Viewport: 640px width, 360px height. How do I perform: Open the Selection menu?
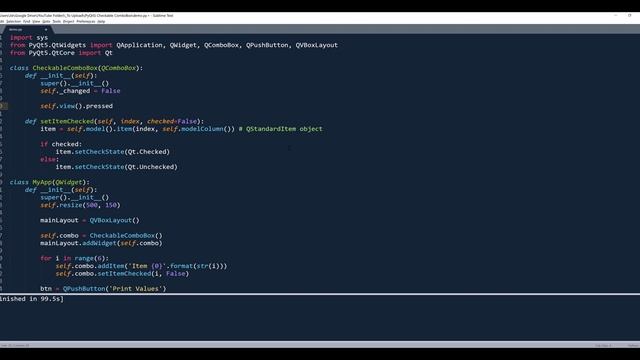coord(13,21)
